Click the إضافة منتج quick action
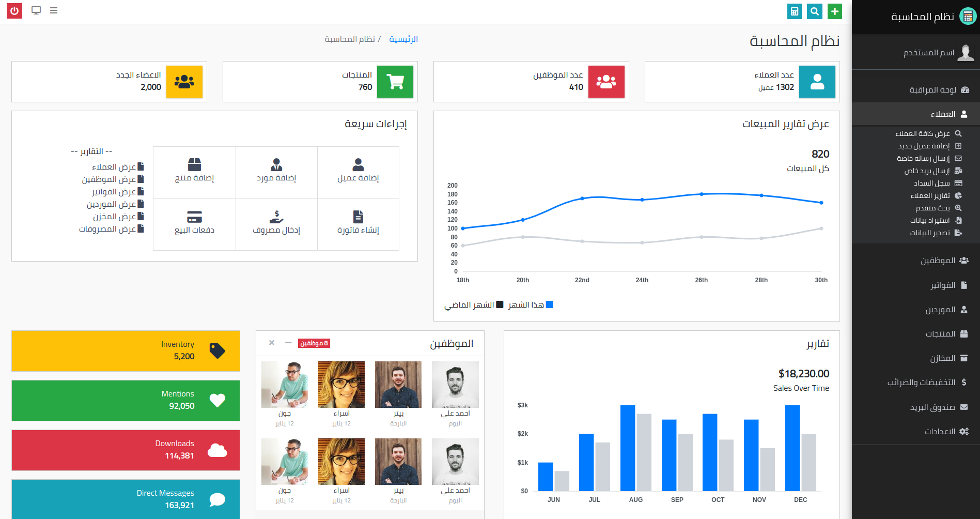 pos(194,173)
